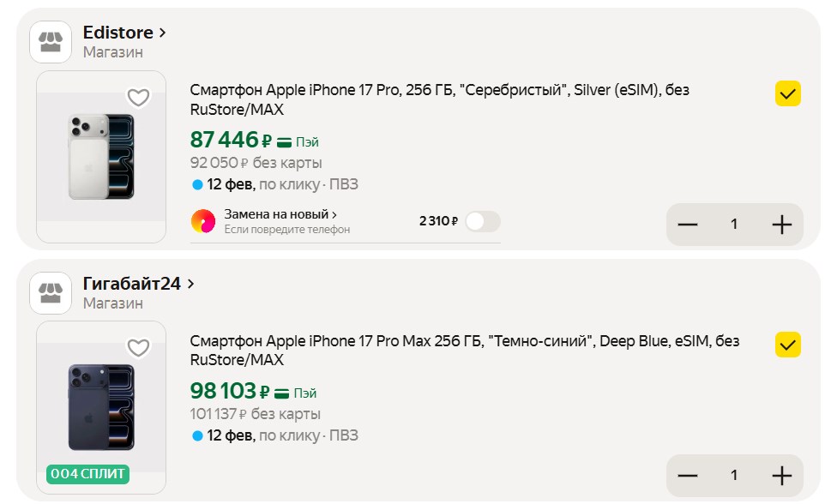This screenshot has width=831, height=504.
Task: Uncheck the Гигабайт24 iPhone 17 Pro Max item
Action: click(787, 345)
